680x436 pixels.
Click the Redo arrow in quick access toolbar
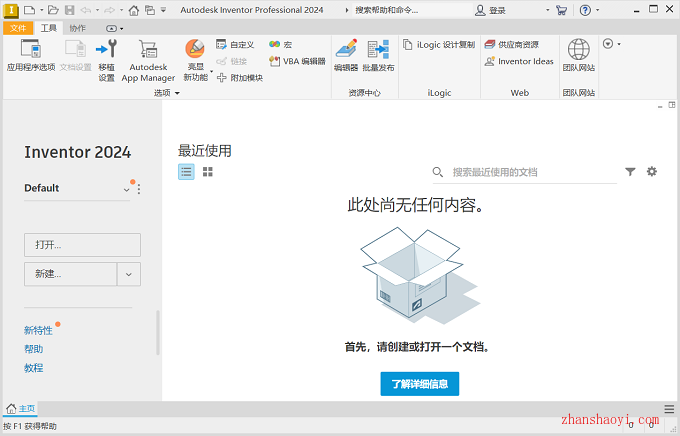[x=109, y=10]
